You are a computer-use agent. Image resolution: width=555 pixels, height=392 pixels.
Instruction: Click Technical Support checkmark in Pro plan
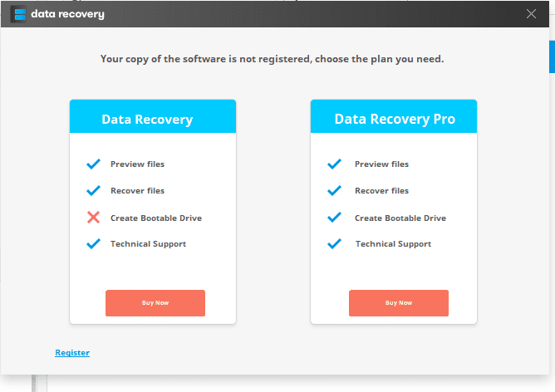click(x=335, y=244)
